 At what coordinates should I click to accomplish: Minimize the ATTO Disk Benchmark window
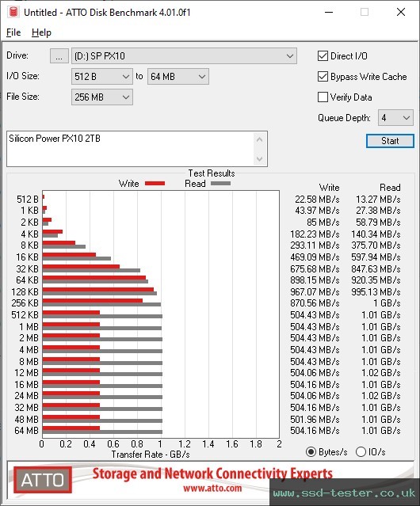pyautogui.click(x=329, y=12)
